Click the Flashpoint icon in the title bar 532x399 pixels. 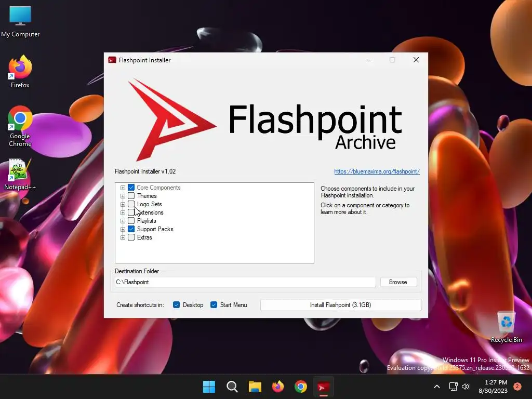click(112, 60)
